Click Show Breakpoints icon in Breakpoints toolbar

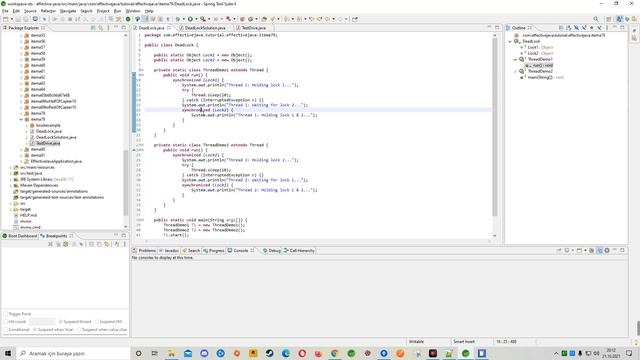[x=65, y=244]
